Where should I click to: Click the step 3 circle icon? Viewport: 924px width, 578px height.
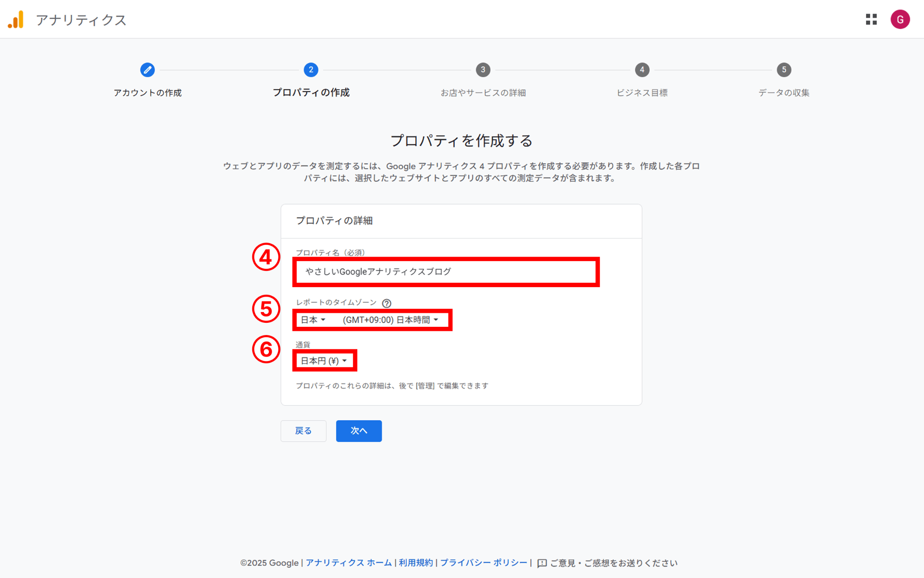point(483,70)
